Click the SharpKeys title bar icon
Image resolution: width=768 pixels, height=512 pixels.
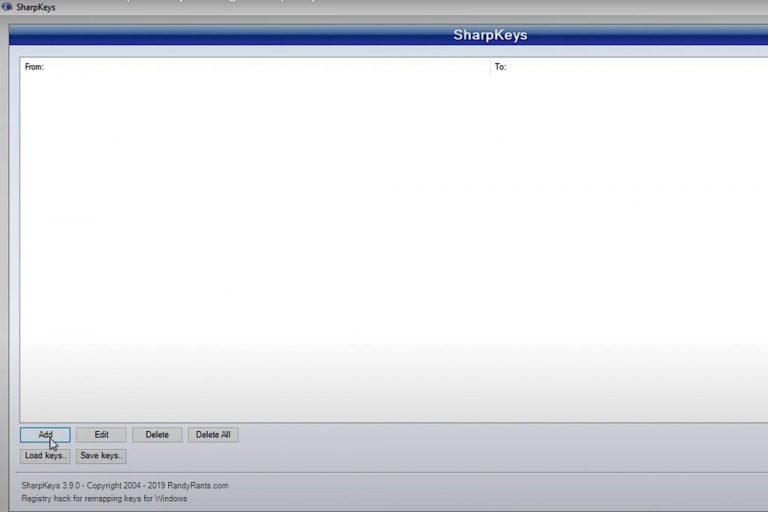(x=7, y=7)
